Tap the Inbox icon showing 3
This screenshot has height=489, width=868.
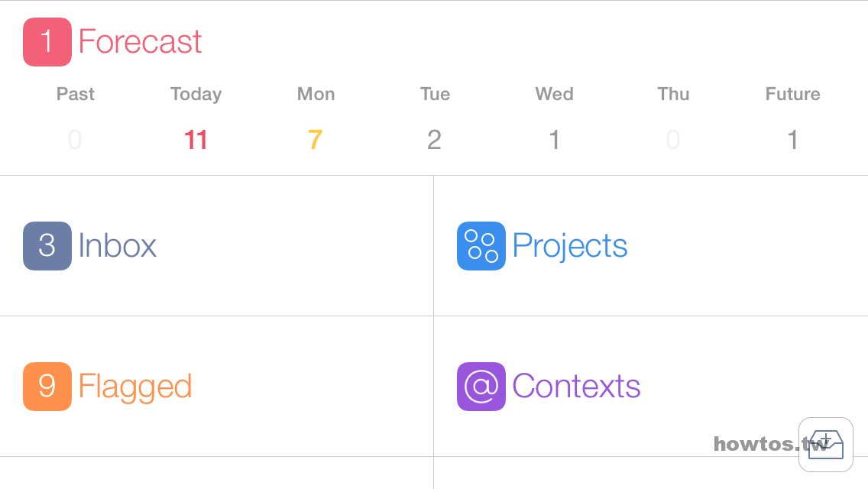coord(47,246)
